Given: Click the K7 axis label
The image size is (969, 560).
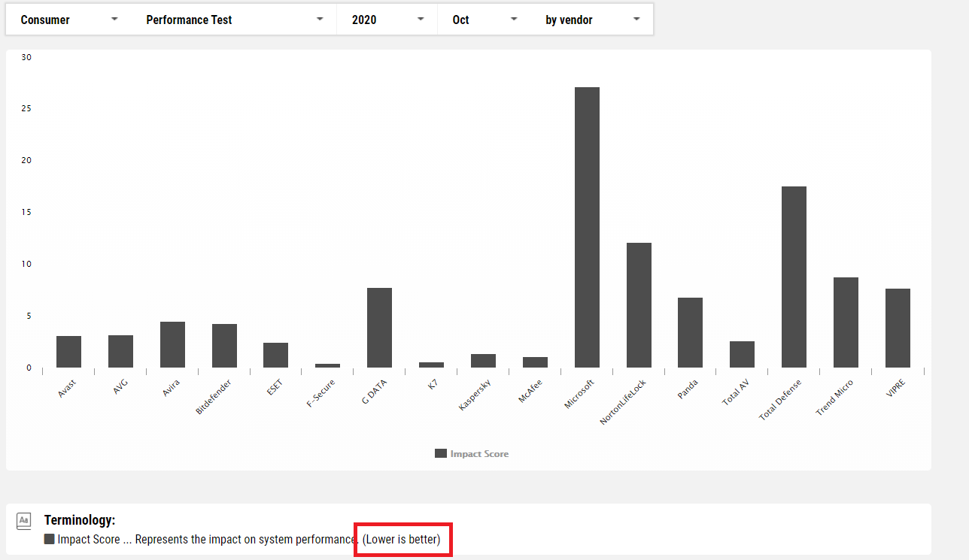Looking at the screenshot, I should [x=433, y=383].
